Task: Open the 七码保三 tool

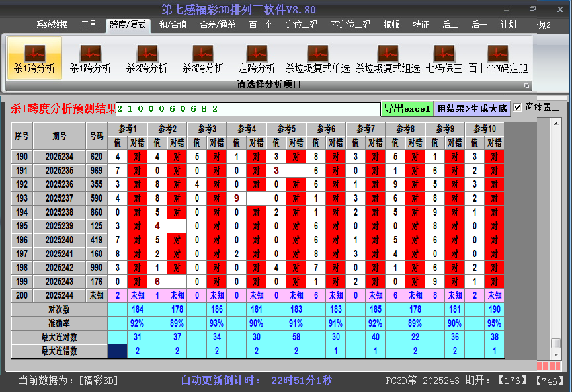Action: pos(444,58)
